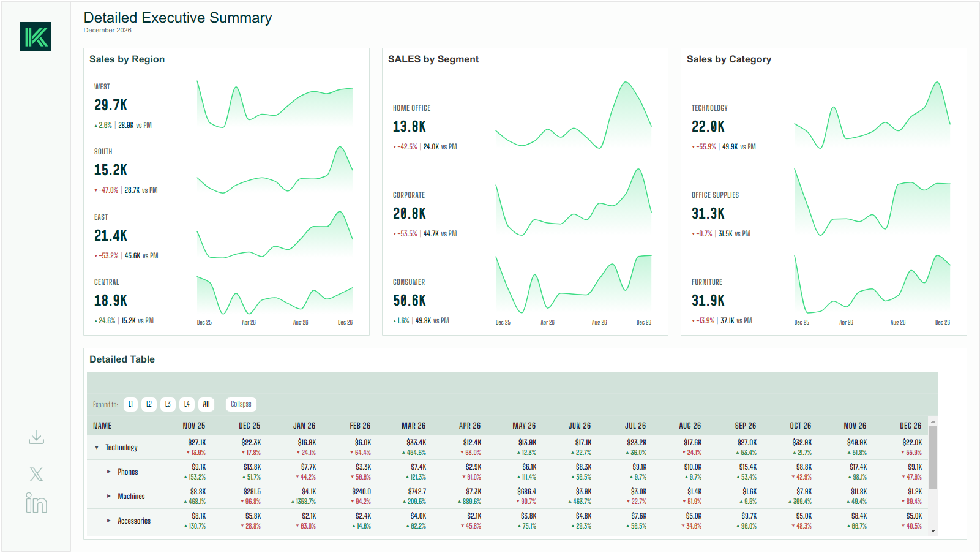Click the HOME OFFICE value 13.8K
This screenshot has height=553, width=980.
pyautogui.click(x=410, y=127)
